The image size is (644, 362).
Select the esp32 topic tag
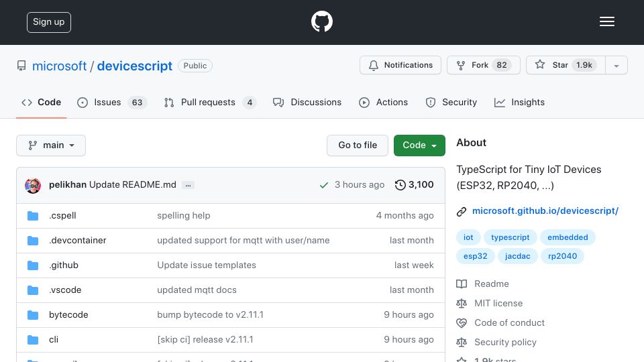pyautogui.click(x=475, y=256)
